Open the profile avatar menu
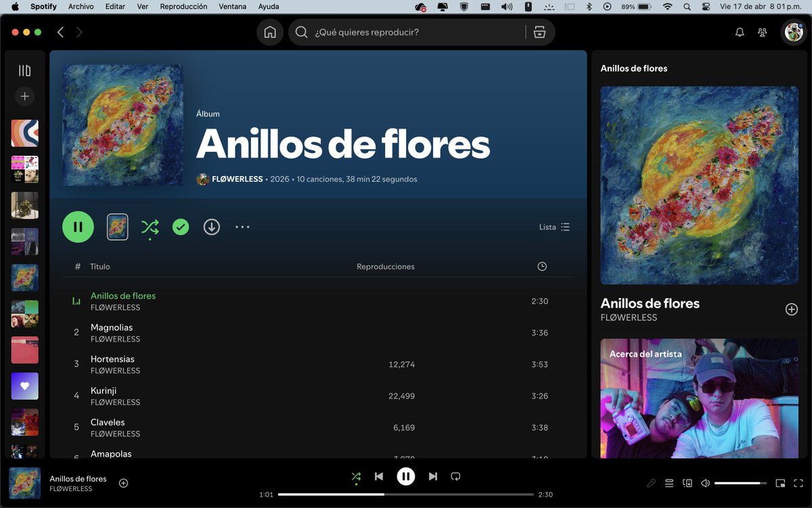This screenshot has width=812, height=508. coord(794,33)
